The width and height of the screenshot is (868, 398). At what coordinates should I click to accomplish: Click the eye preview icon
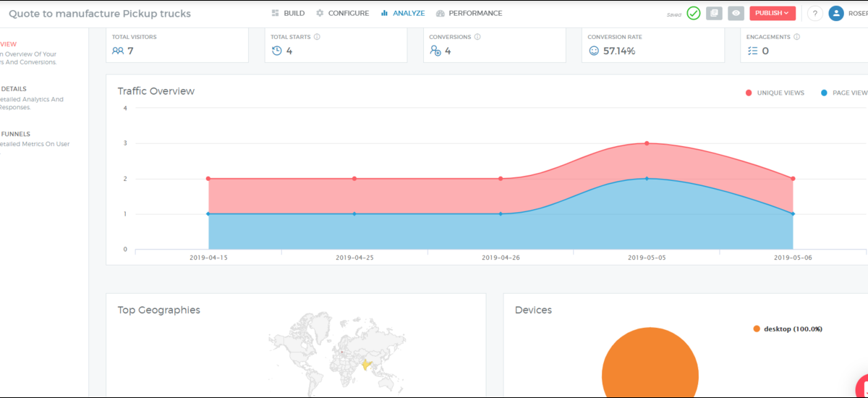[736, 13]
